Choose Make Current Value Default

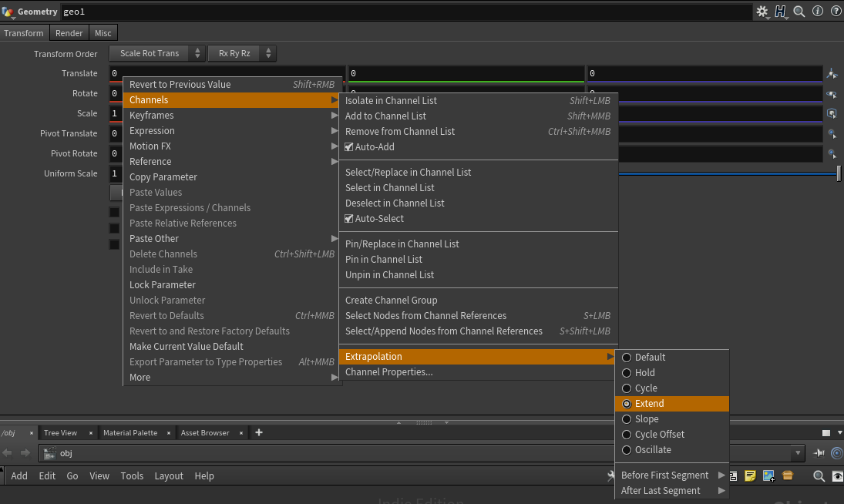coord(233,346)
